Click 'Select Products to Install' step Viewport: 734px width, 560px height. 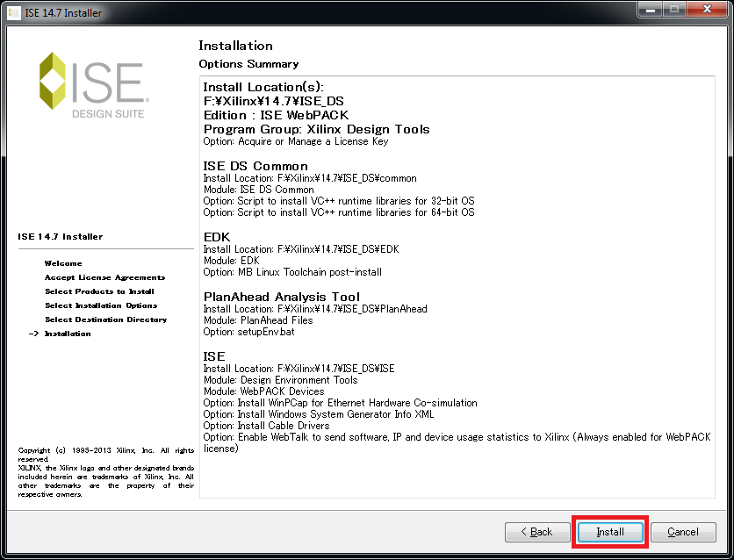pyautogui.click(x=99, y=291)
